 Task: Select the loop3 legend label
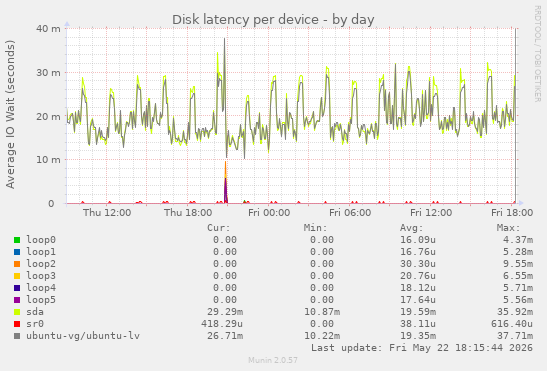click(41, 276)
